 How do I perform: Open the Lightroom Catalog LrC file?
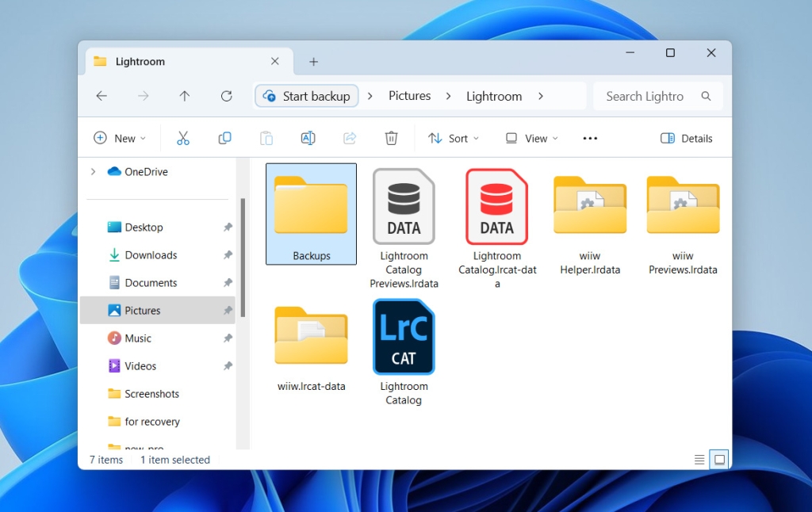click(x=403, y=336)
